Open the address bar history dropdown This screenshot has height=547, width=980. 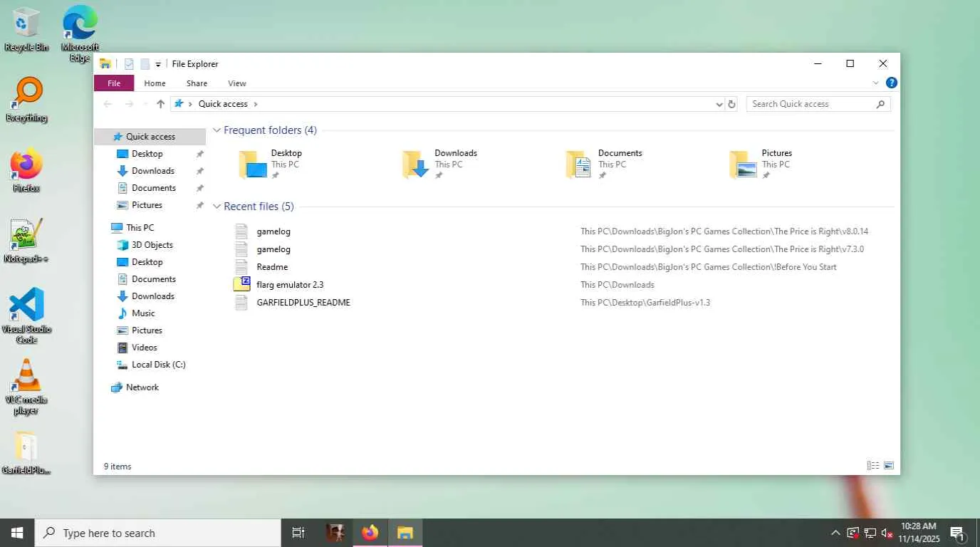click(x=719, y=104)
